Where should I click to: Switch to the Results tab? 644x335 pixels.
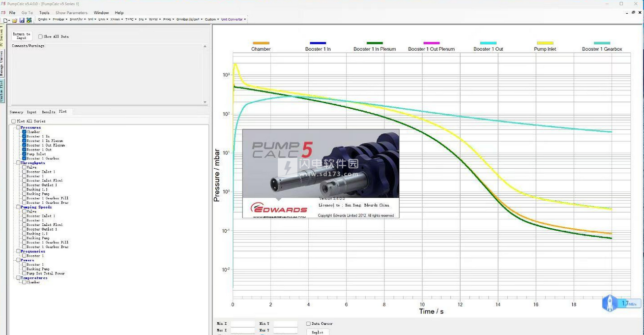pyautogui.click(x=48, y=112)
